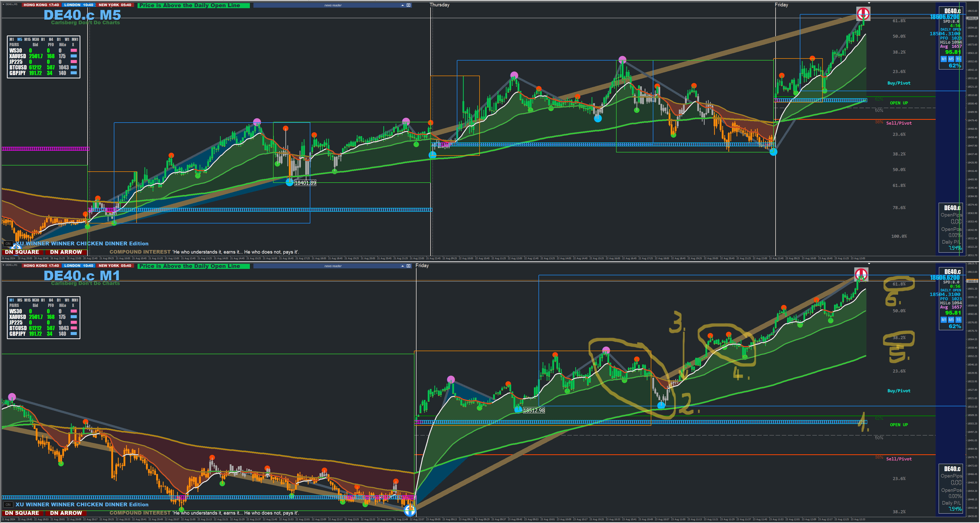This screenshot has width=980, height=523.
Task: Select H4 timeframe in bottom pairs panel
Action: pos(51,300)
